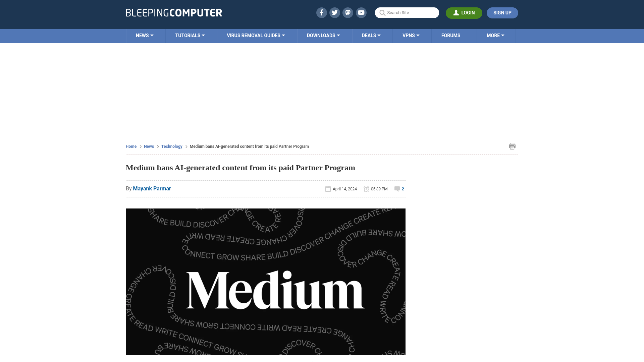The height and width of the screenshot is (362, 644).
Task: Open the DOWNLOADS menu item
Action: 323,35
